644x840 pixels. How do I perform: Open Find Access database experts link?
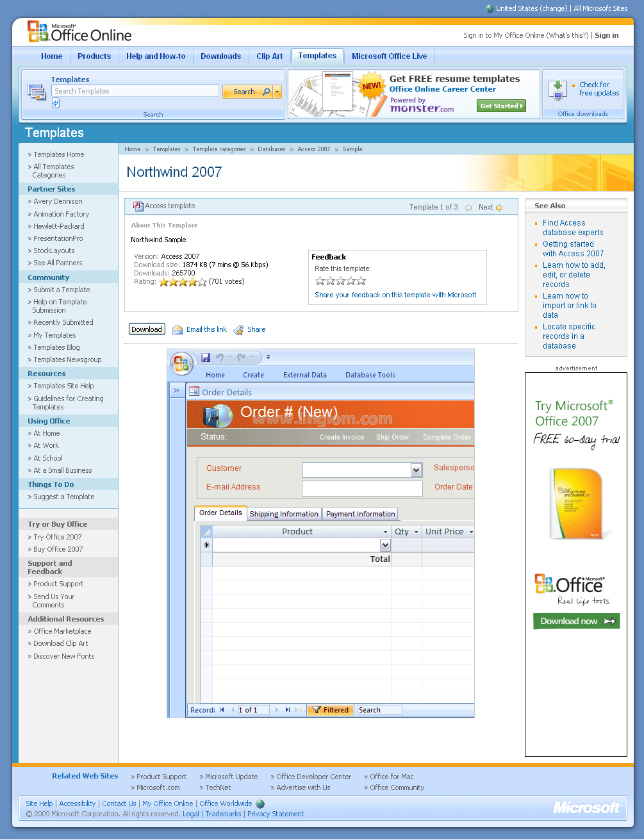pos(573,227)
